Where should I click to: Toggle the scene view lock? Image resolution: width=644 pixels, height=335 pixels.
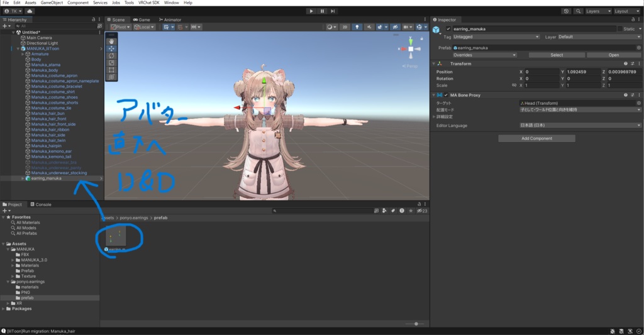[421, 38]
